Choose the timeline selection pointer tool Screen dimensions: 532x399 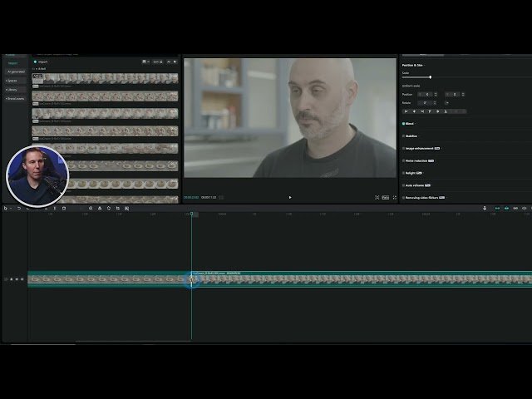(x=6, y=209)
